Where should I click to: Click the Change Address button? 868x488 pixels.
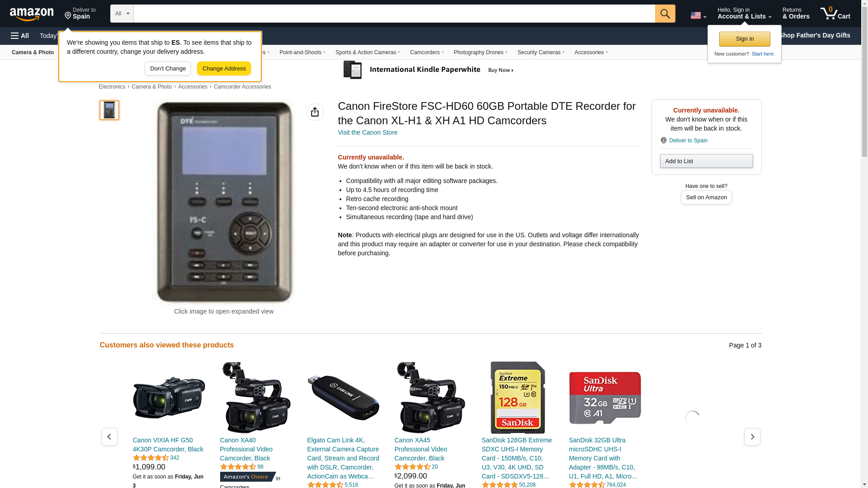[224, 69]
